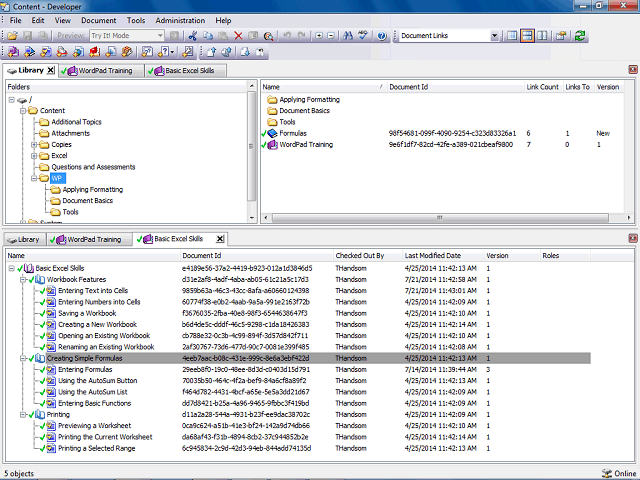Select the Questions and Assessments folder
Viewport: 640px width, 480px height.
point(93,167)
